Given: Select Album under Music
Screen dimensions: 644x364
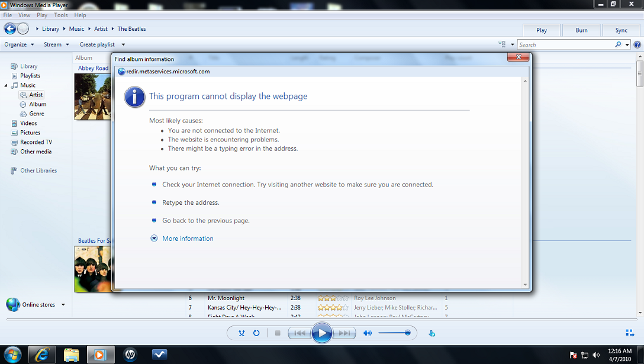Looking at the screenshot, I should (33, 104).
